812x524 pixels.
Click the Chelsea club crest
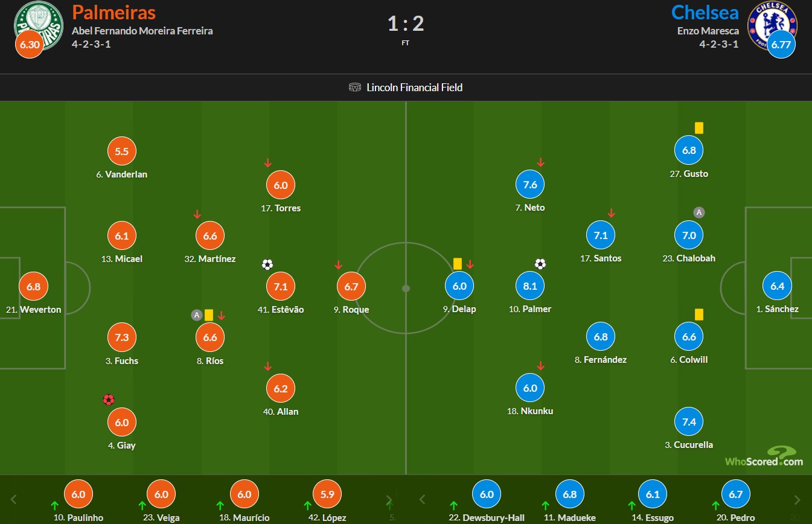coord(773,25)
